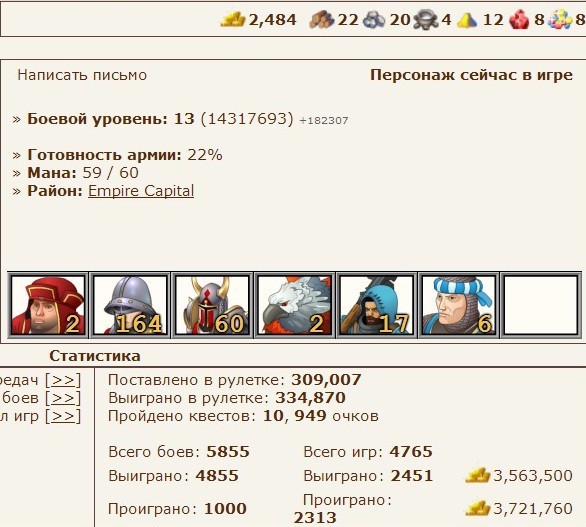This screenshot has width=586, height=527.
Task: Click the yellow sulfur pile icon
Action: point(467,20)
